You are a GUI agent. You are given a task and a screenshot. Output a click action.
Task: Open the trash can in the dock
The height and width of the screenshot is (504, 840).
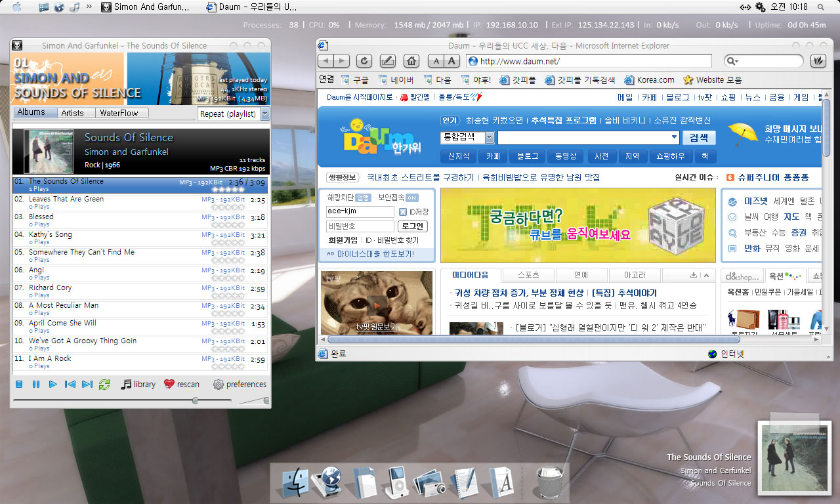549,482
